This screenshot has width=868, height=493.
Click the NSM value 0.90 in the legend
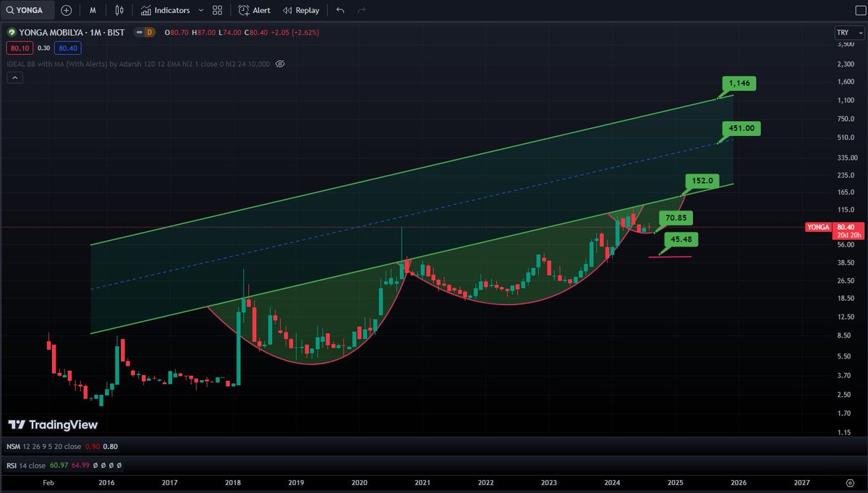(93, 447)
